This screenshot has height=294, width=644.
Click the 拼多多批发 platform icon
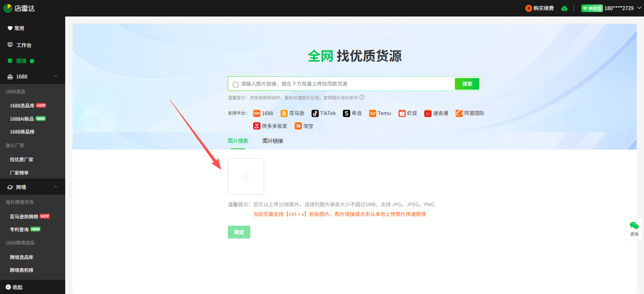pyautogui.click(x=257, y=126)
